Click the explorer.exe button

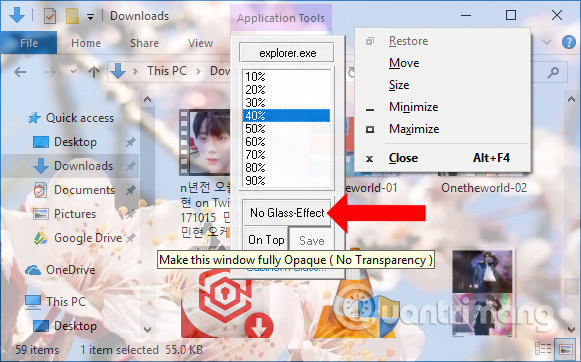(x=286, y=53)
